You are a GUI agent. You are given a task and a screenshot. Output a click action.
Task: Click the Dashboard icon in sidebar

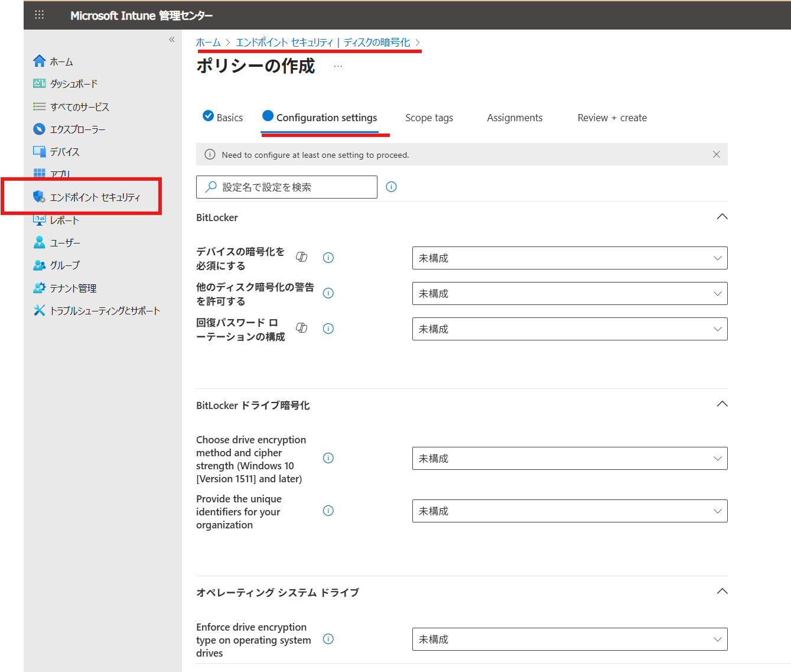pyautogui.click(x=40, y=83)
